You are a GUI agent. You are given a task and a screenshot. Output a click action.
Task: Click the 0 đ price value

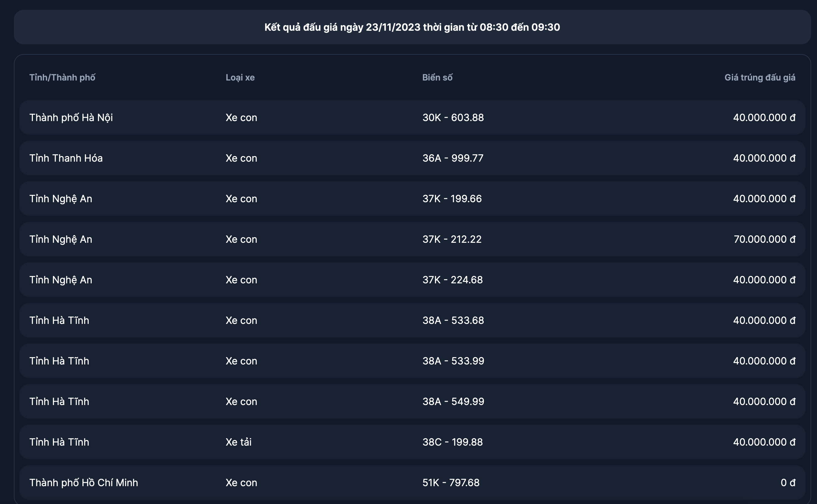788,482
